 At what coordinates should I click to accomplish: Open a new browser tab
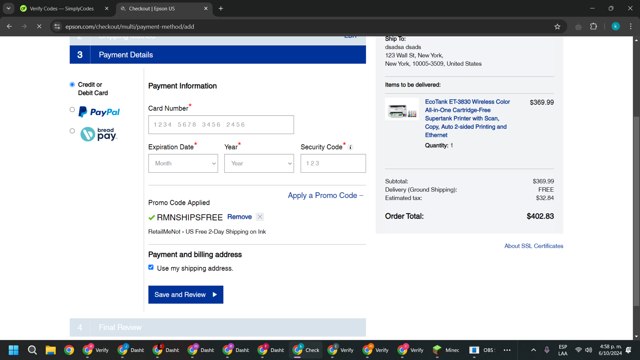(x=221, y=9)
